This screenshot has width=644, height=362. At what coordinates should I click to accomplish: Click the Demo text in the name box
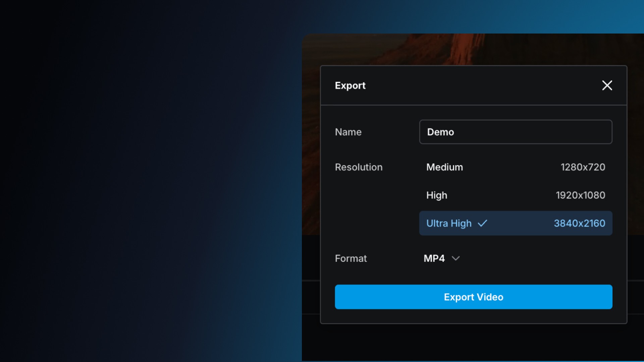(440, 132)
